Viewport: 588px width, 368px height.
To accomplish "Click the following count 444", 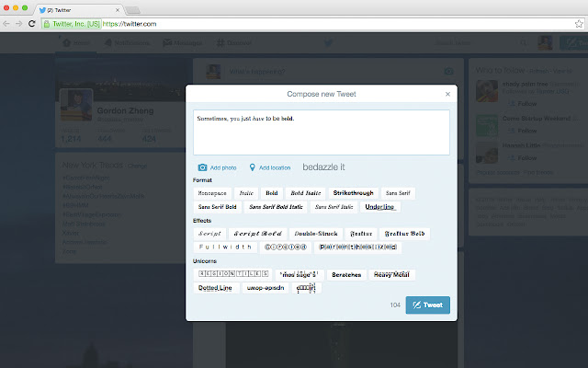I will [104, 139].
